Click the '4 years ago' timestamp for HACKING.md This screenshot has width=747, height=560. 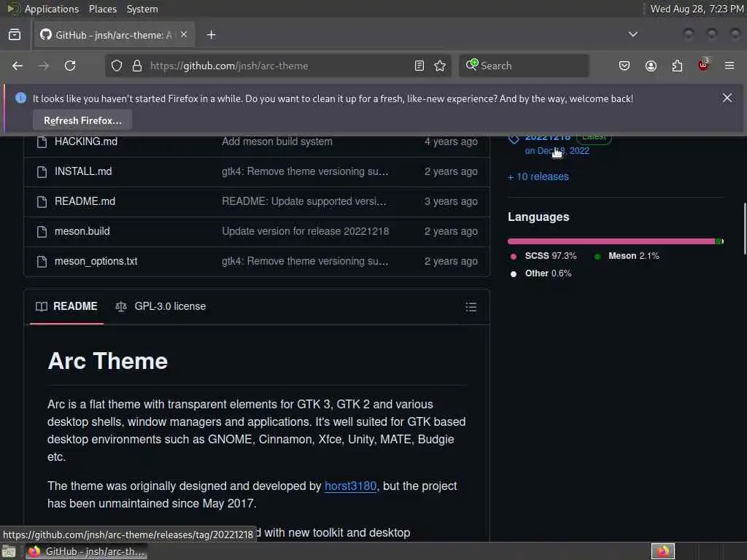(451, 141)
